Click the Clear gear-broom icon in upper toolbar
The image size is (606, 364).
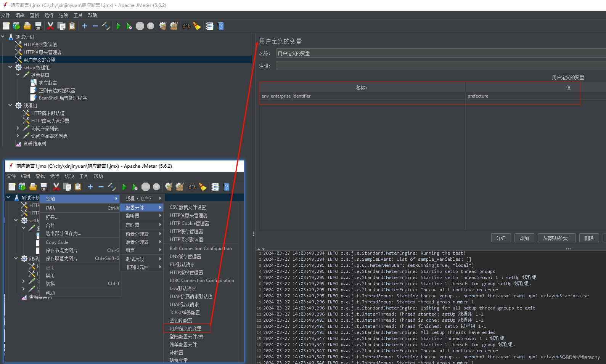click(x=163, y=26)
